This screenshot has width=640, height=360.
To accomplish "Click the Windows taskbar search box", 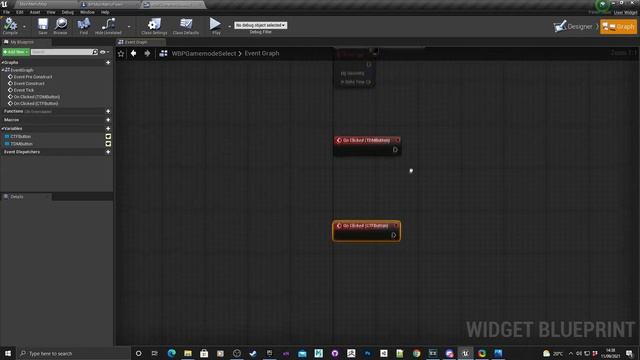I will pyautogui.click(x=73, y=353).
